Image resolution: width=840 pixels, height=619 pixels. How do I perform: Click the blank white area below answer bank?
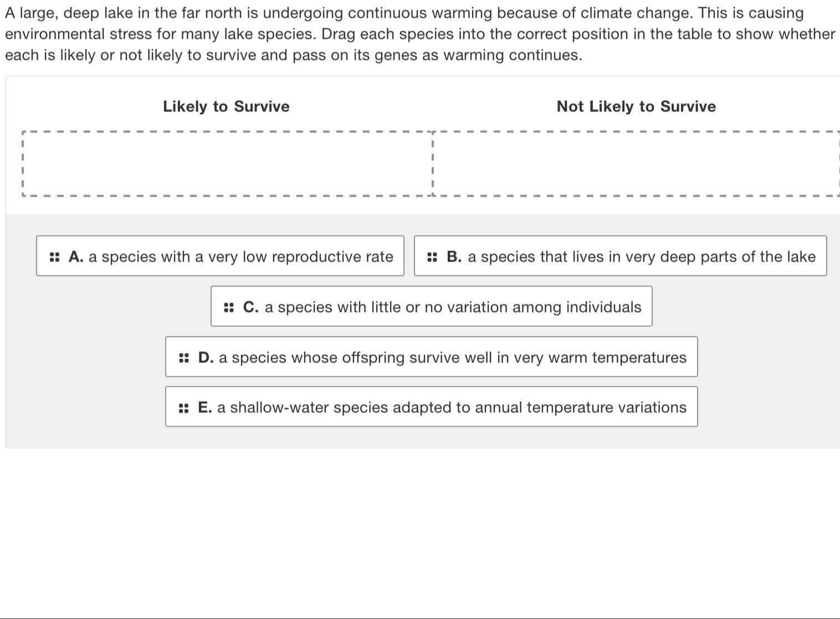tap(420, 532)
